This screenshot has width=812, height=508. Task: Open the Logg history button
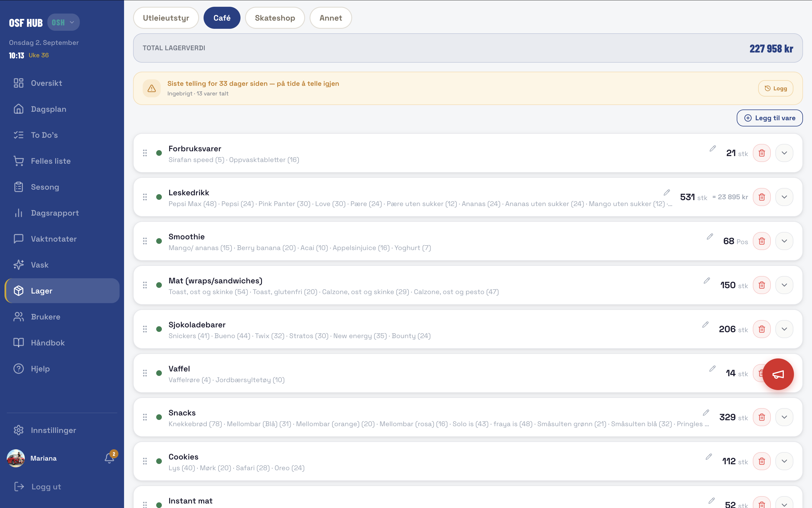coord(775,88)
